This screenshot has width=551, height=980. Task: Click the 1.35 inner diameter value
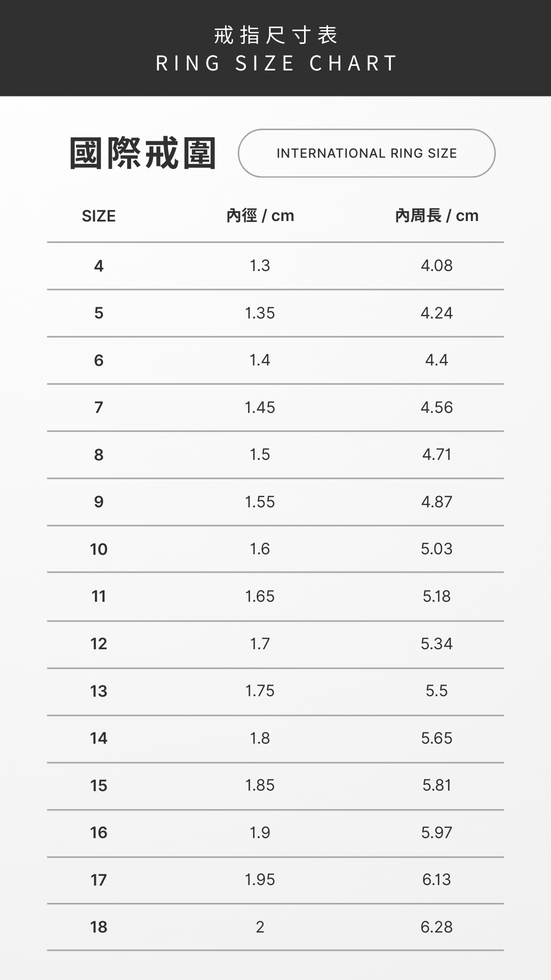[260, 313]
